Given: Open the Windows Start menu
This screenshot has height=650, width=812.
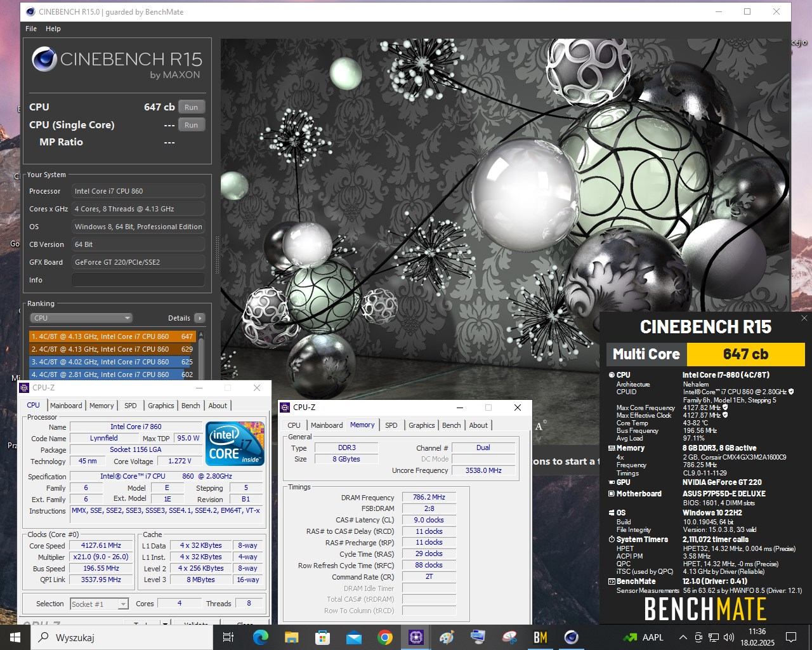Looking at the screenshot, I should (15, 637).
